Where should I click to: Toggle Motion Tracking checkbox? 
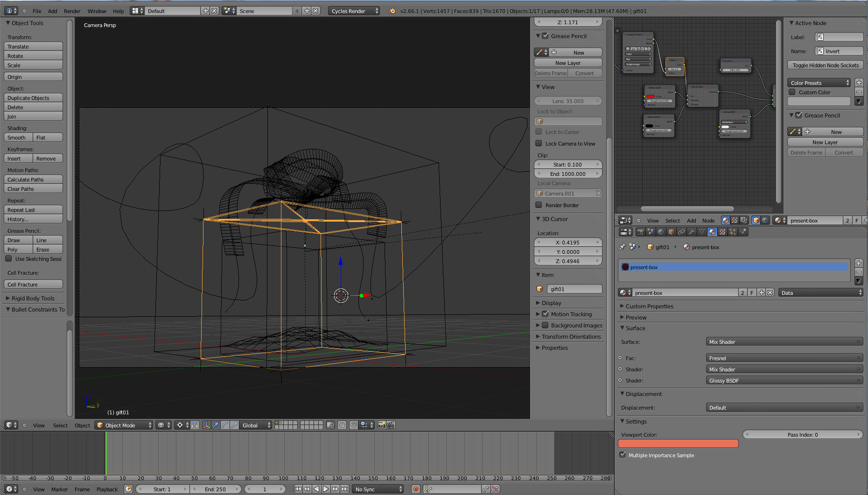tap(545, 314)
